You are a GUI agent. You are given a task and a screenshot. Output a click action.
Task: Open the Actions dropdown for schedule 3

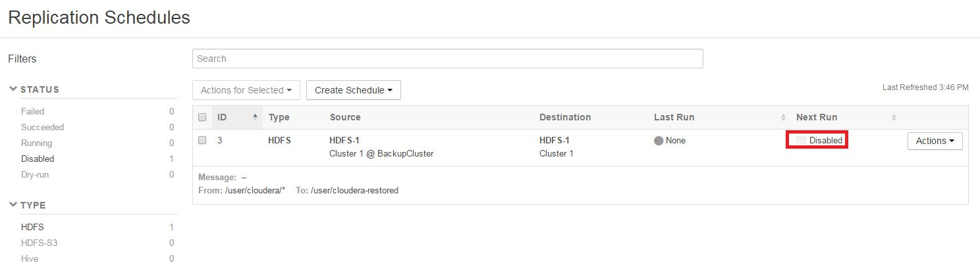pyautogui.click(x=935, y=141)
